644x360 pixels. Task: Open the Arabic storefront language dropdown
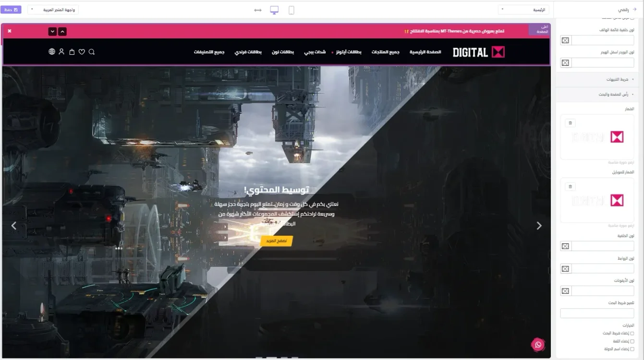(x=53, y=10)
